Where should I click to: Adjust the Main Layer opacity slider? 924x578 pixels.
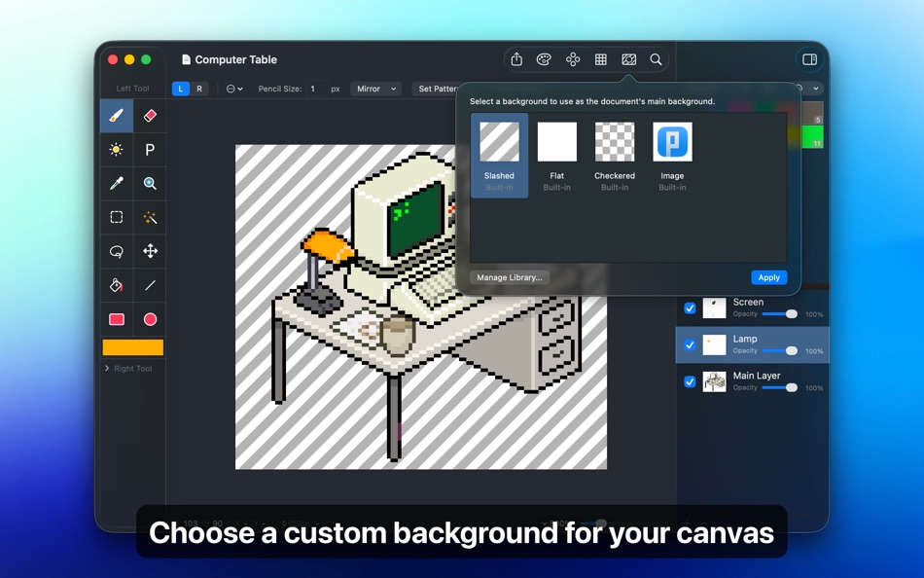(x=780, y=387)
